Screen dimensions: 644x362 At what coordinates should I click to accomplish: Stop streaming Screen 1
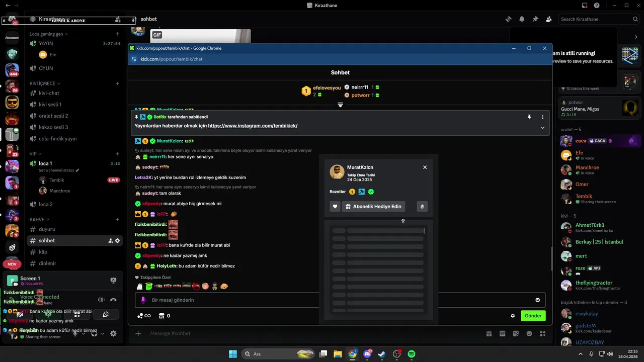click(113, 280)
